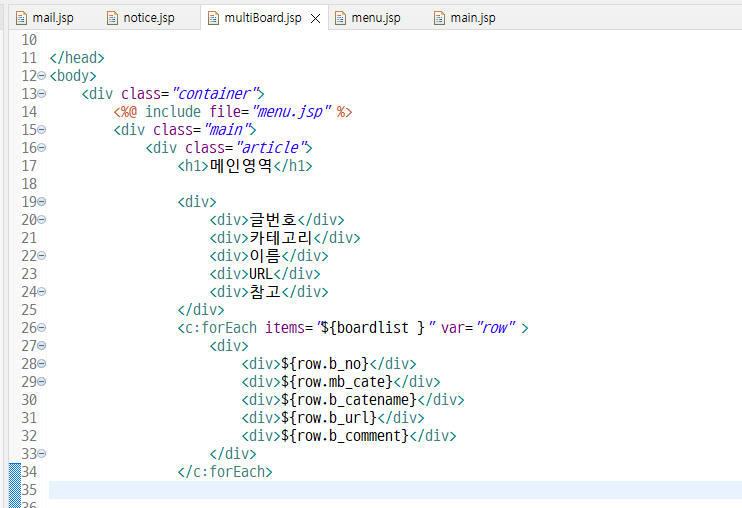Click the notice.jsp file icon
742x508 pixels.
112,18
